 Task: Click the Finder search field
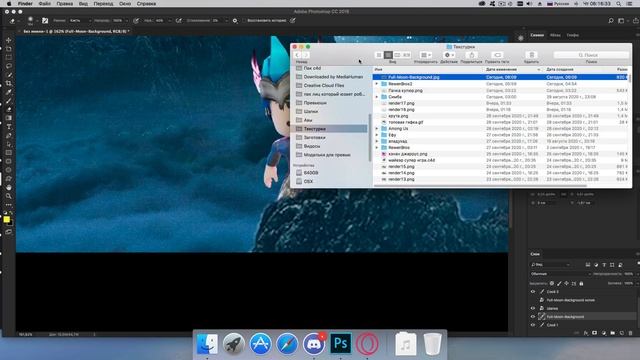click(x=591, y=55)
